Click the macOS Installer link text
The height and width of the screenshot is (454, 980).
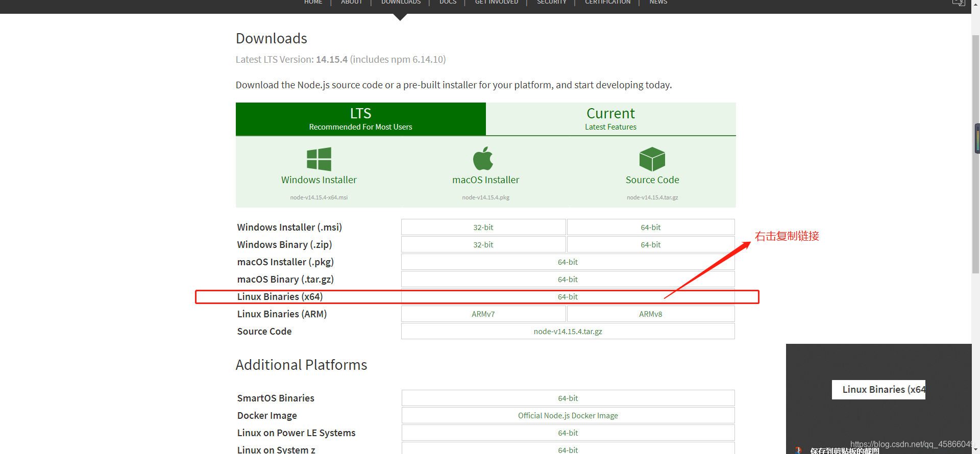(x=486, y=180)
